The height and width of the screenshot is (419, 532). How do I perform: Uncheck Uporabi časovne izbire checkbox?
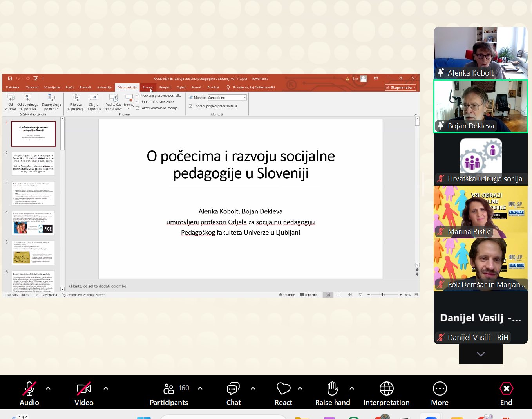tap(138, 102)
